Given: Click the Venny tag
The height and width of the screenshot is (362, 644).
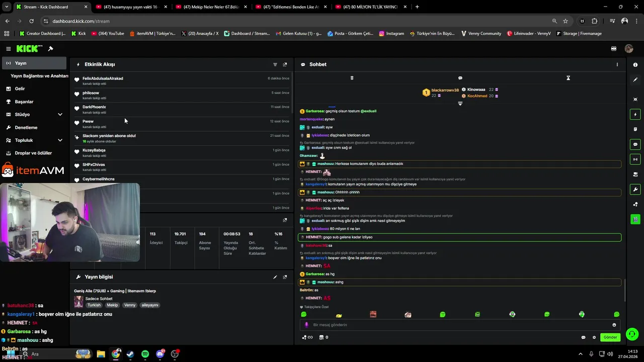Looking at the screenshot, I should 130,305.
